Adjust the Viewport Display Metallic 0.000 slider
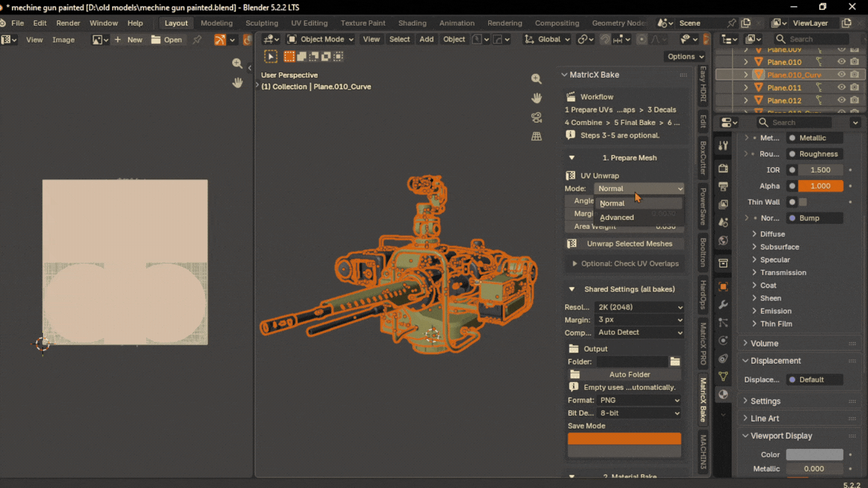The image size is (868, 488). (x=815, y=468)
